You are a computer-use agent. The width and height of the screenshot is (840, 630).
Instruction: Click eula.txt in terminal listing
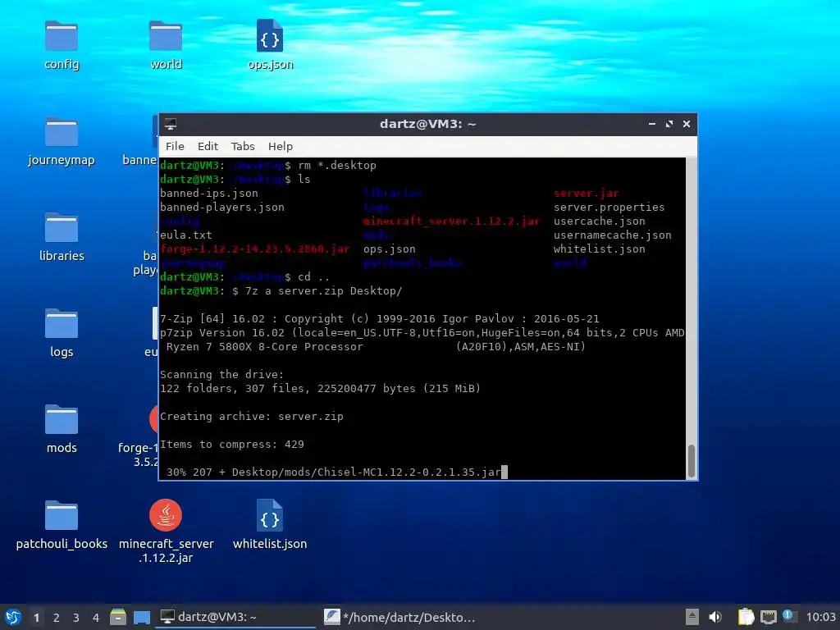coord(185,235)
